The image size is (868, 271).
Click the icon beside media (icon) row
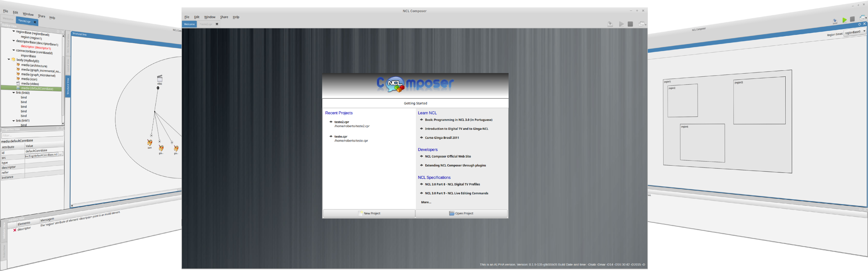[18, 78]
